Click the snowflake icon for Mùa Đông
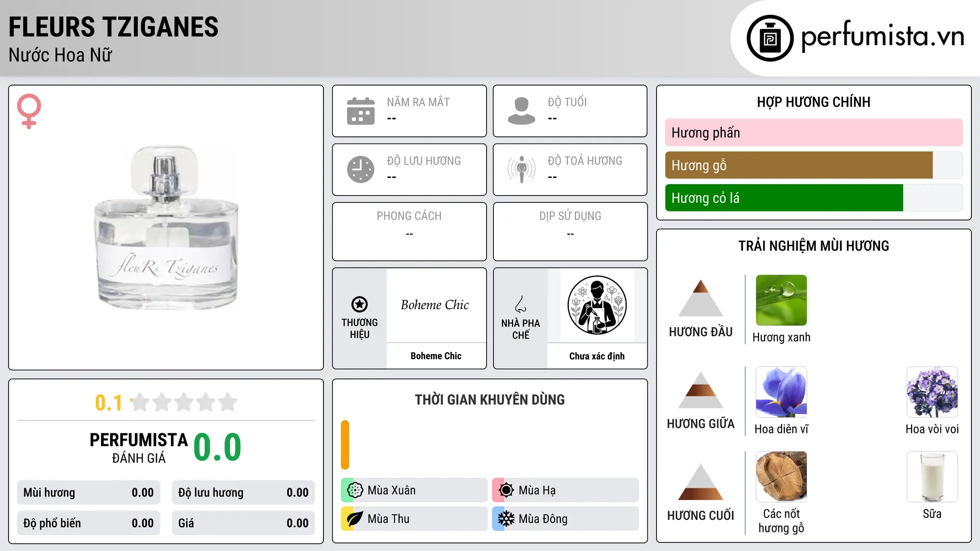Image resolution: width=980 pixels, height=551 pixels. [506, 519]
